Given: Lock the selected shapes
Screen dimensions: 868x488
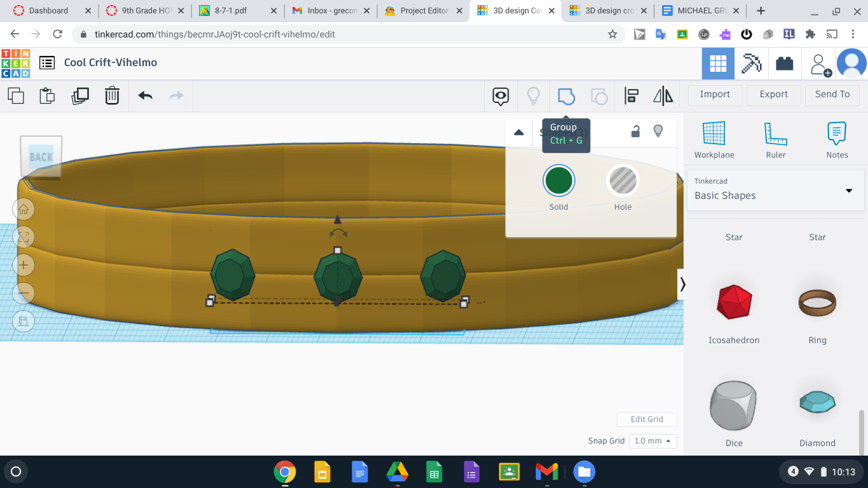Looking at the screenshot, I should tap(635, 132).
